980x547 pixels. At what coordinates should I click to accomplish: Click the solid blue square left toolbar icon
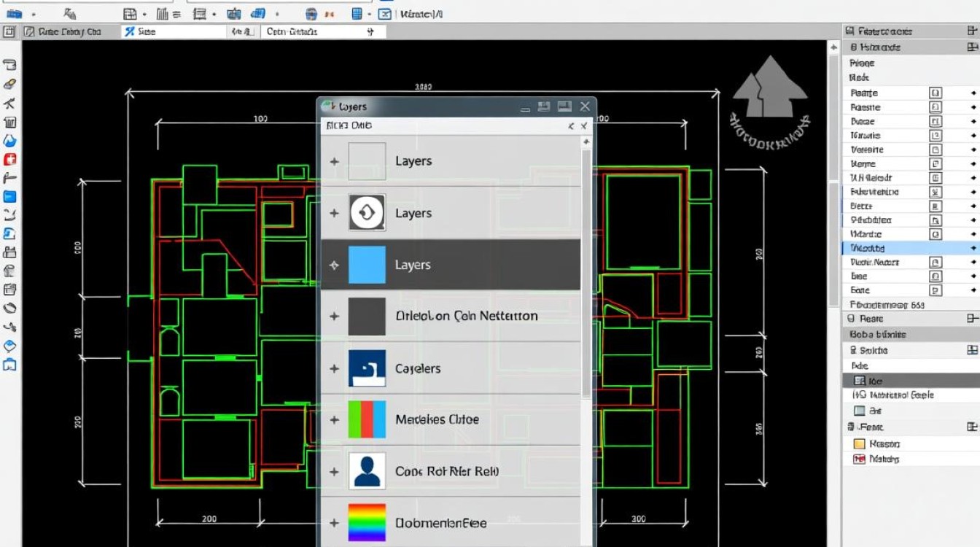point(10,196)
